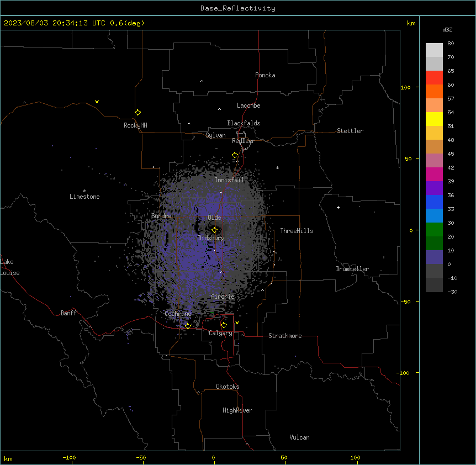The width and height of the screenshot is (476, 465).
Task: Click the Cochrane label
Action: pos(178,314)
